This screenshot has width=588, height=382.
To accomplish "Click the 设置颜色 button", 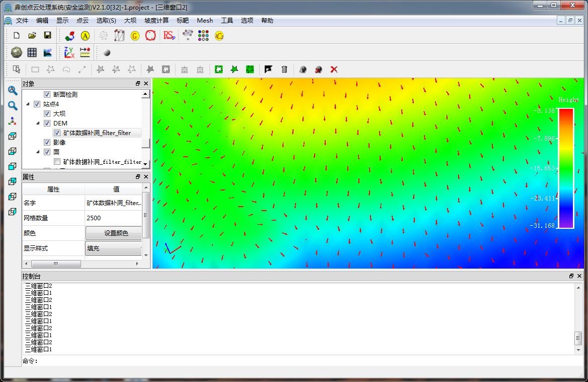I will 116,233.
